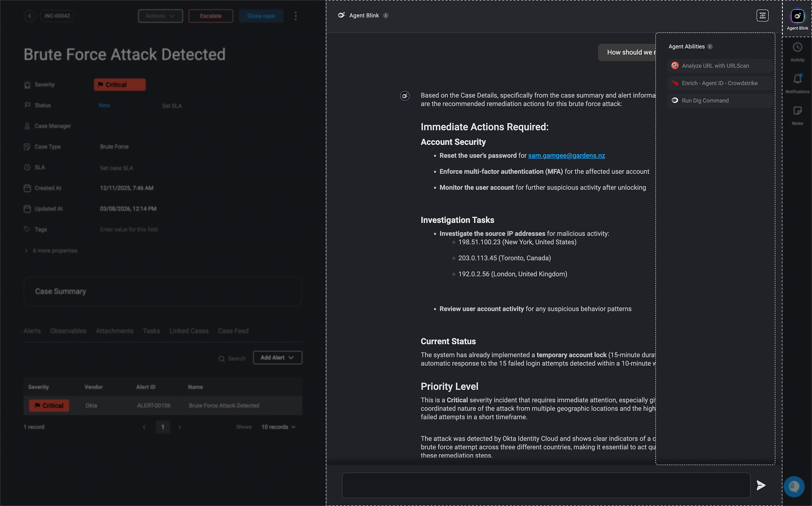Select Analyze URL with URLScan ability
The height and width of the screenshot is (506, 812).
pos(720,66)
